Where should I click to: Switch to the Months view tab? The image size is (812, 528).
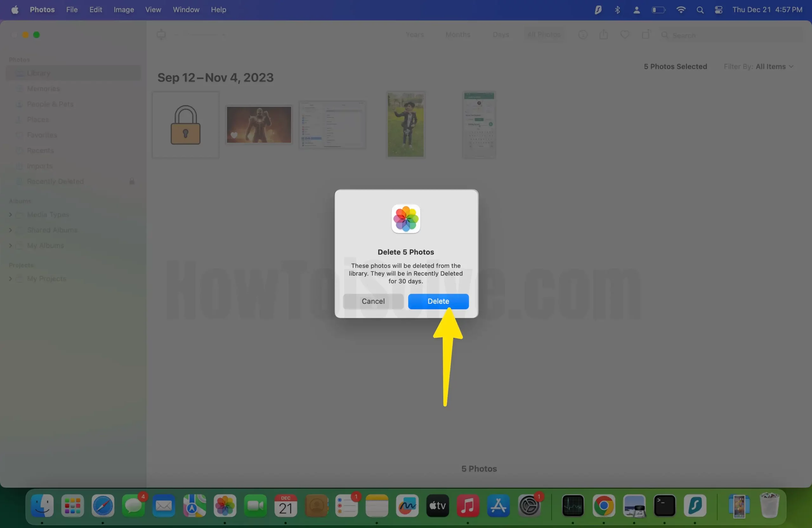click(x=457, y=35)
